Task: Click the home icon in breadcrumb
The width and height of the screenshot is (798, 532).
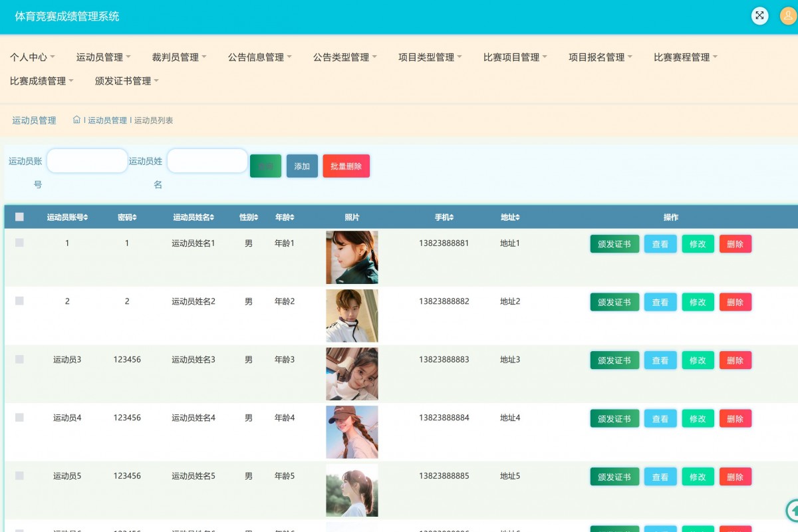Action: [x=76, y=120]
